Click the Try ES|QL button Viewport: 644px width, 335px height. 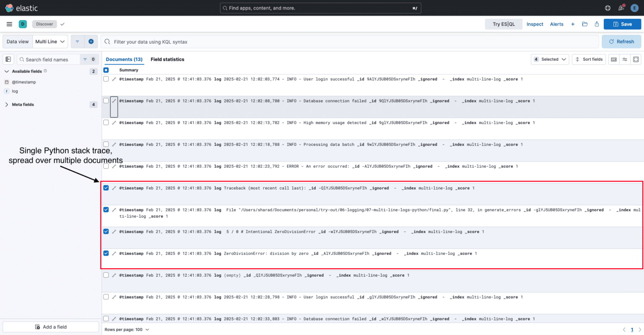click(x=504, y=24)
